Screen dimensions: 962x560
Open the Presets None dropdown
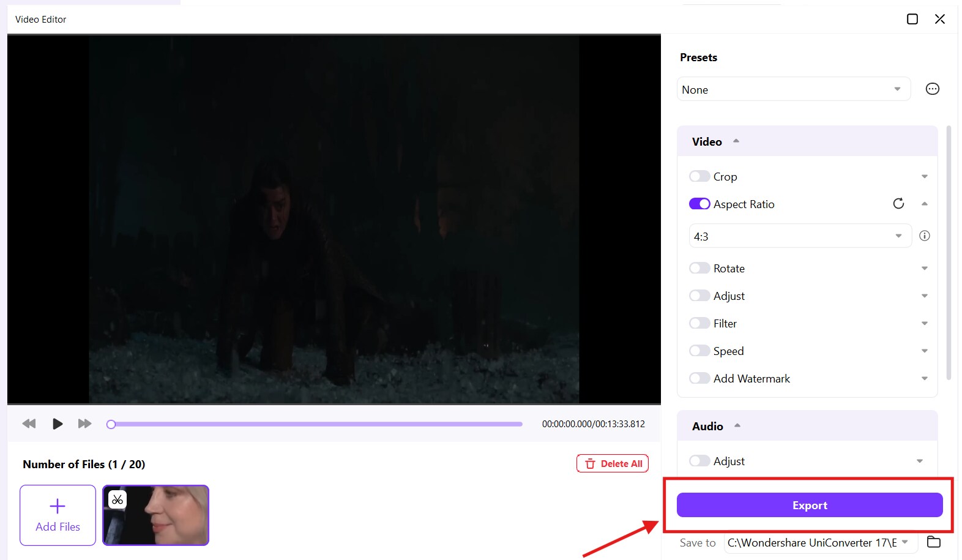pyautogui.click(x=794, y=89)
